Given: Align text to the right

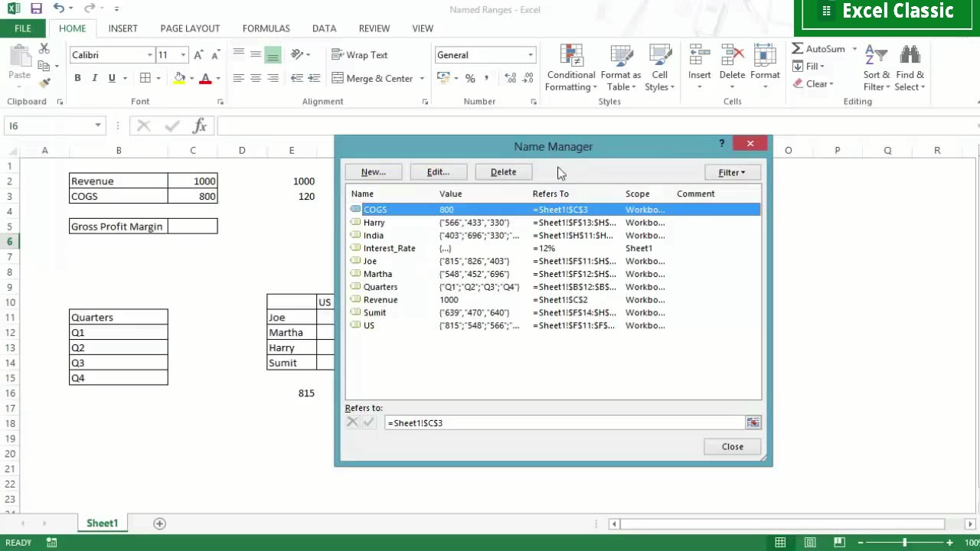Looking at the screenshot, I should [x=273, y=78].
